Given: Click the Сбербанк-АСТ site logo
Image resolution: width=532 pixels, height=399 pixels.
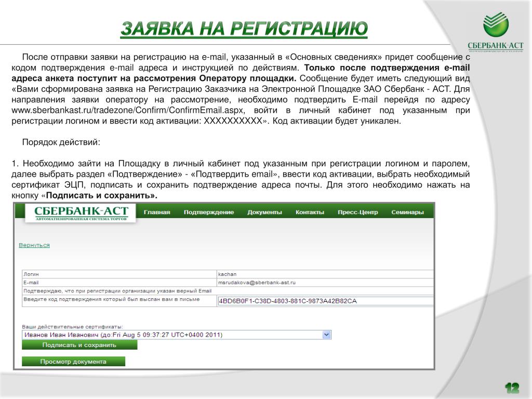Looking at the screenshot, I should click(81, 212).
